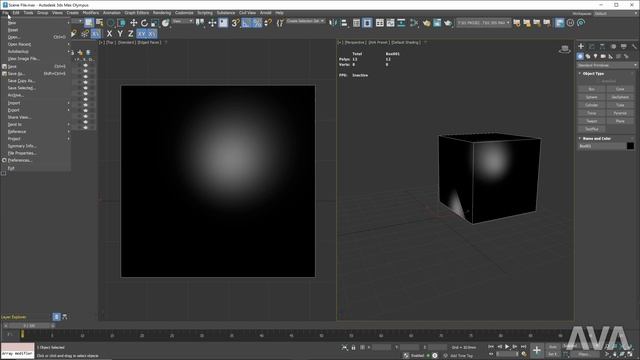This screenshot has width=640, height=360.
Task: Activate the Select Object tool
Action: tap(89, 23)
